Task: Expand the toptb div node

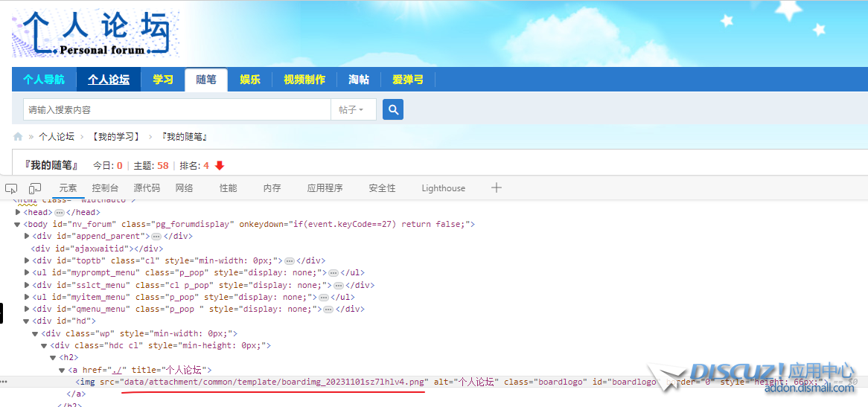Action: 28,260
